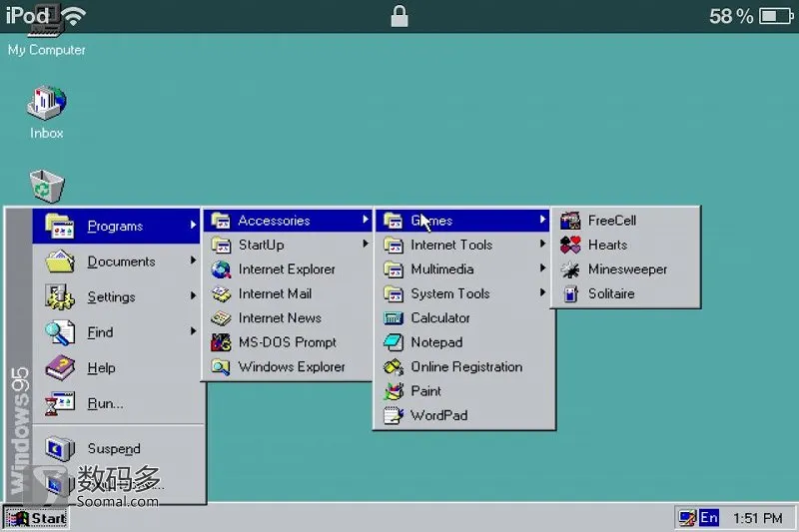Click the WordPad icon
The image size is (799, 532).
tap(394, 415)
